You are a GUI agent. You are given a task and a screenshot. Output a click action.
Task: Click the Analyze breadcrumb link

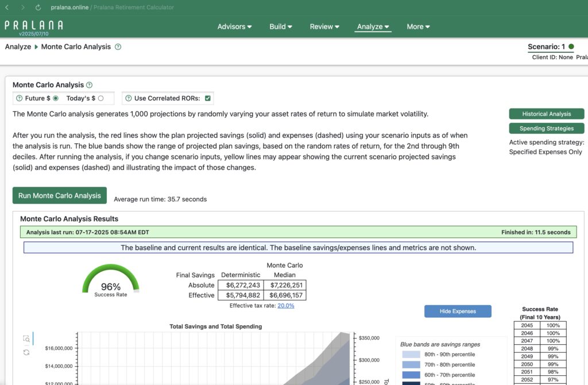18,47
